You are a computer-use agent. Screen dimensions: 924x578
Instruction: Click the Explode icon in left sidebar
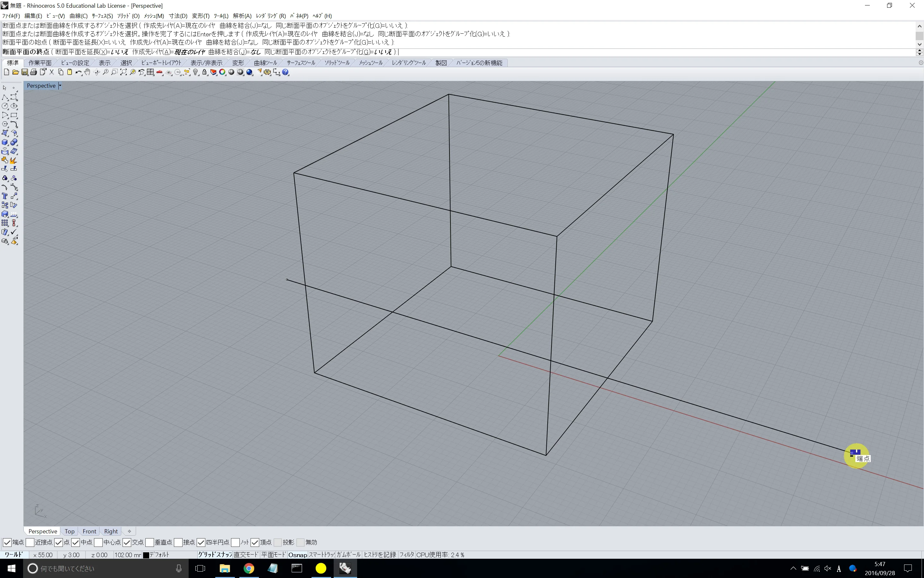[x=14, y=160]
